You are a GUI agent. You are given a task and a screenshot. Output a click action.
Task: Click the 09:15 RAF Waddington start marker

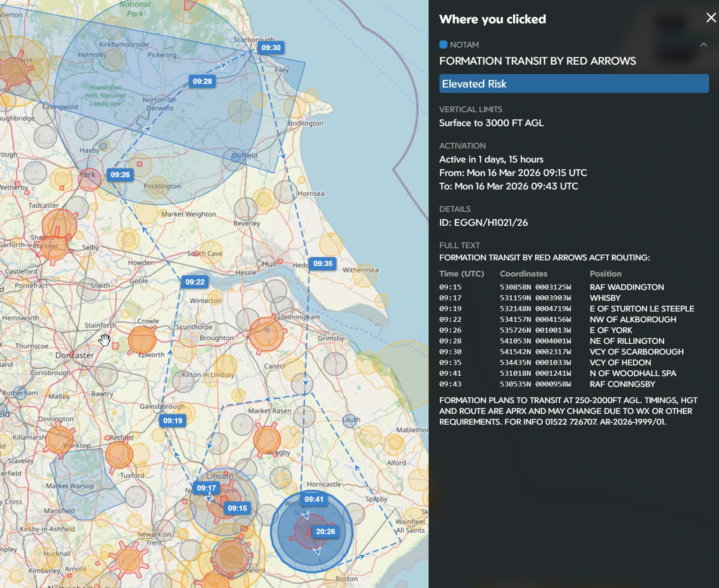pos(237,508)
